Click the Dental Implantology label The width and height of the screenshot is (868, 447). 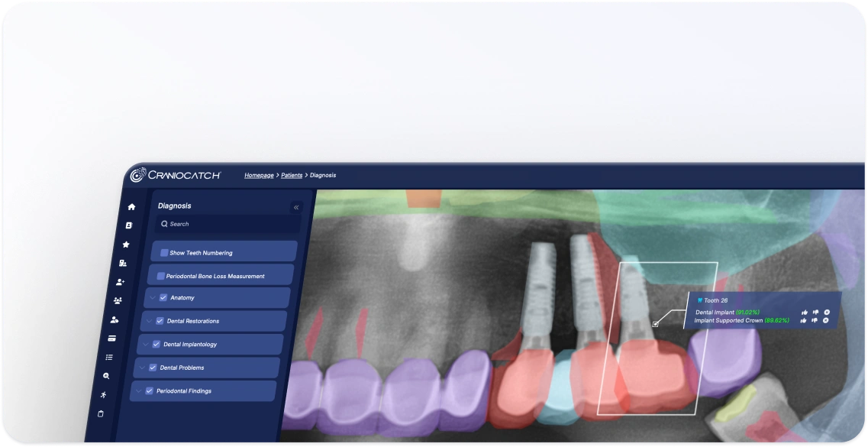click(x=190, y=344)
